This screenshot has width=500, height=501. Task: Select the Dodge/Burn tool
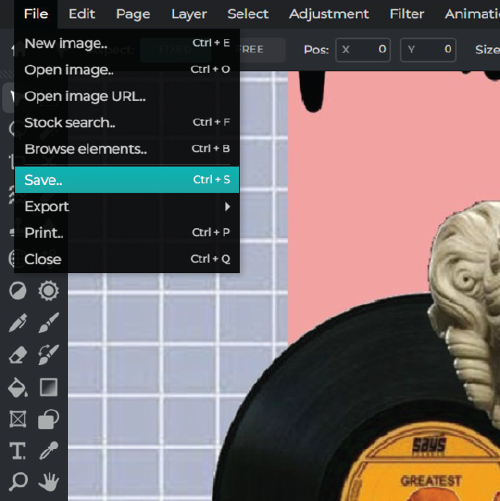pyautogui.click(x=18, y=291)
